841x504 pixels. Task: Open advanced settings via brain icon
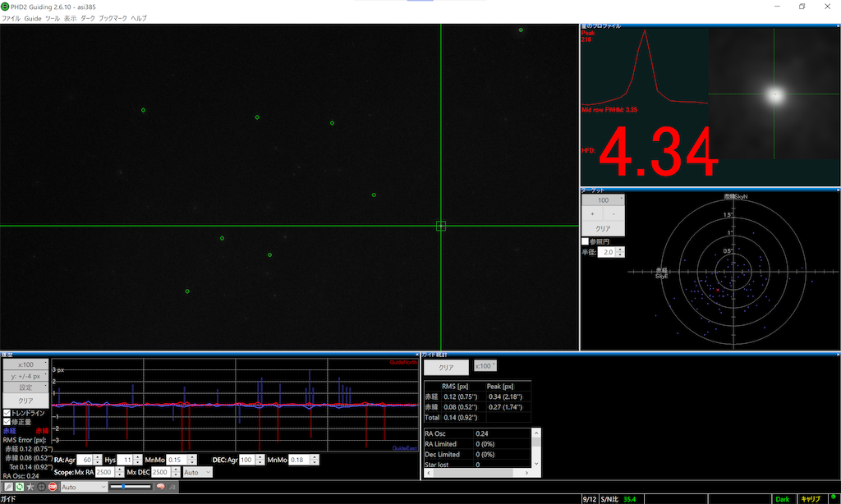pos(160,487)
